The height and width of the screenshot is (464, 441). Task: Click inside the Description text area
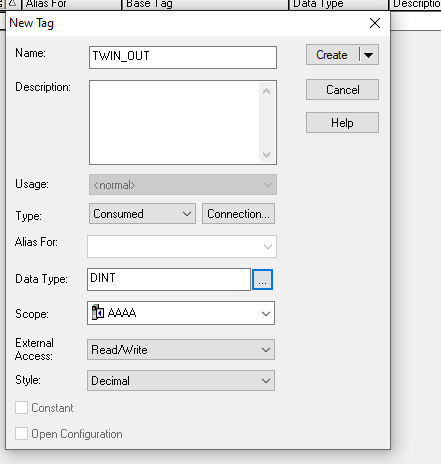pyautogui.click(x=174, y=122)
